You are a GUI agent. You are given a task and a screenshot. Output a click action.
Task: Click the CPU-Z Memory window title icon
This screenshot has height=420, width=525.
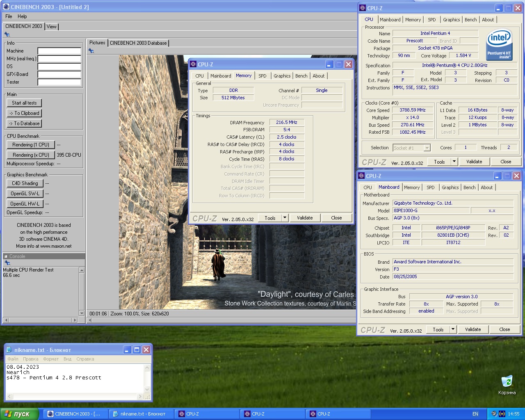tap(193, 64)
